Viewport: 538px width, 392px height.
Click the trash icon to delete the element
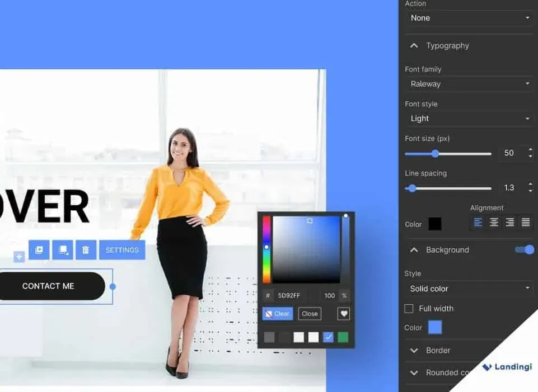[86, 250]
